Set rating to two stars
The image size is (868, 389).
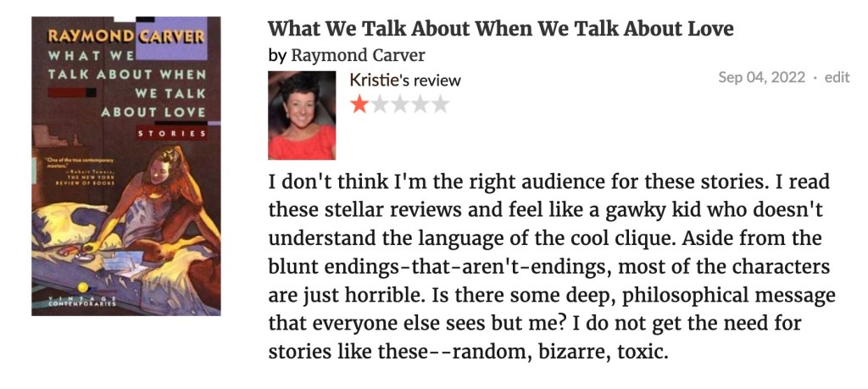tap(379, 104)
